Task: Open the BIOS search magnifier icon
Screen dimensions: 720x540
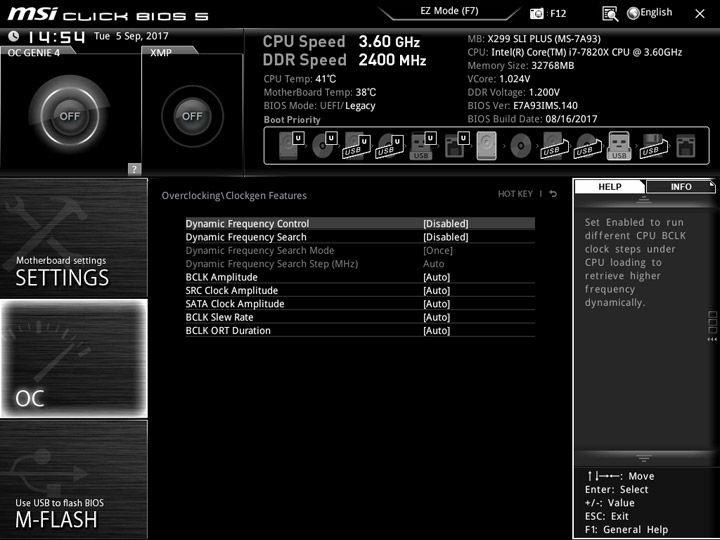Action: (x=610, y=14)
